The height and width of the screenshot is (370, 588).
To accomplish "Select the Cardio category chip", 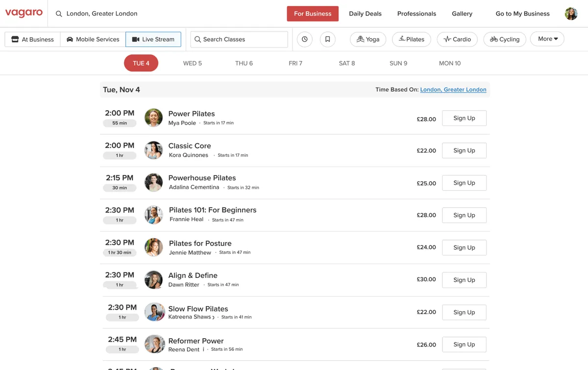I will click(x=457, y=39).
